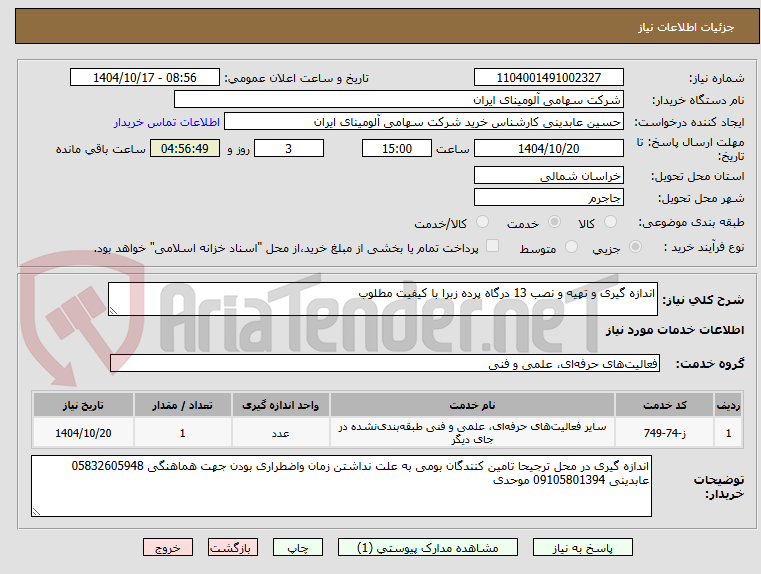
Task: Click the unit cell عدد
Action: click(x=281, y=433)
